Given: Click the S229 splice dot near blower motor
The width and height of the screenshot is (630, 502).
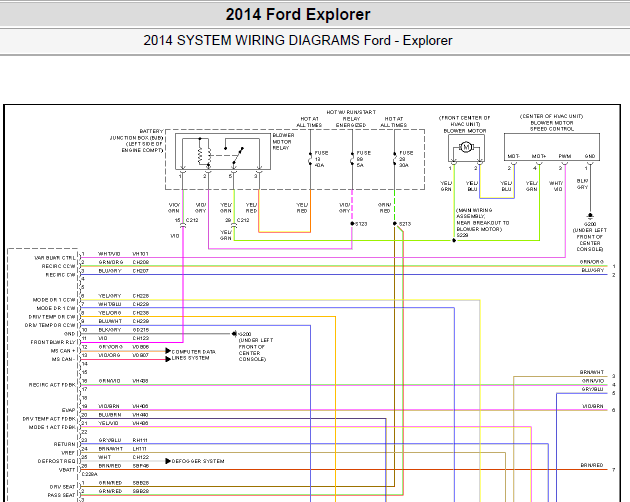Looking at the screenshot, I should click(x=454, y=240).
